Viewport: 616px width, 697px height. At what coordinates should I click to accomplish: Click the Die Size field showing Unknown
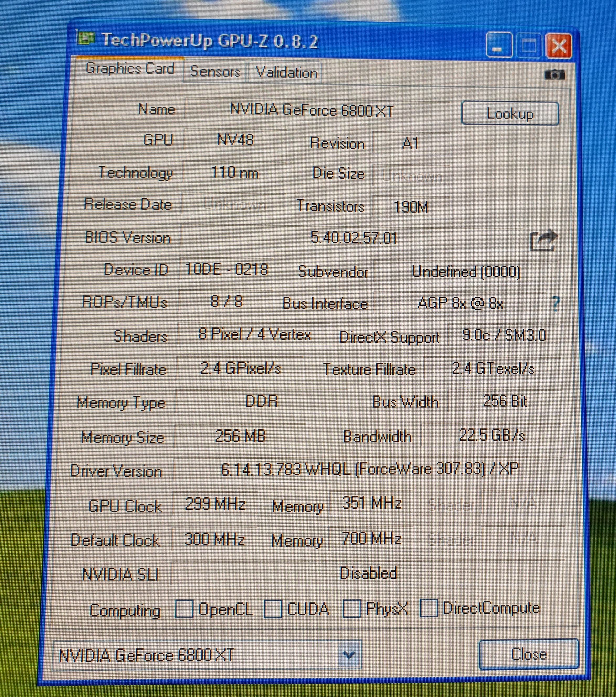click(x=411, y=176)
